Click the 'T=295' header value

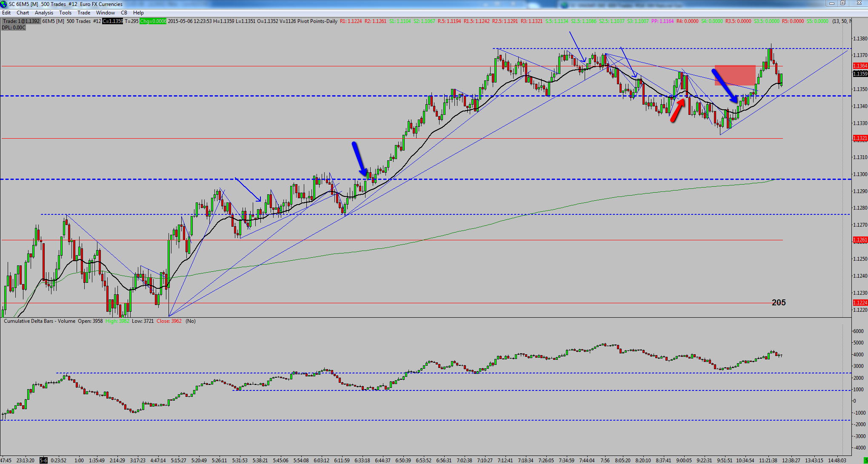[131, 21]
